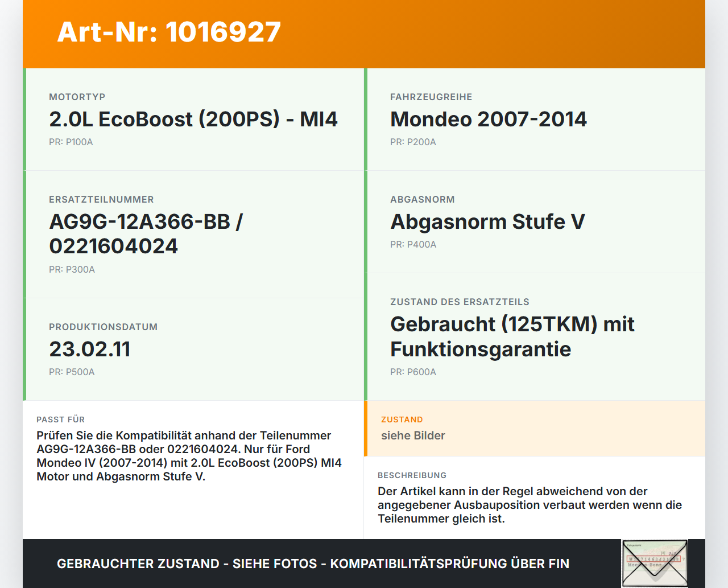
Task: Click the PR: P500A code
Action: [x=72, y=372]
